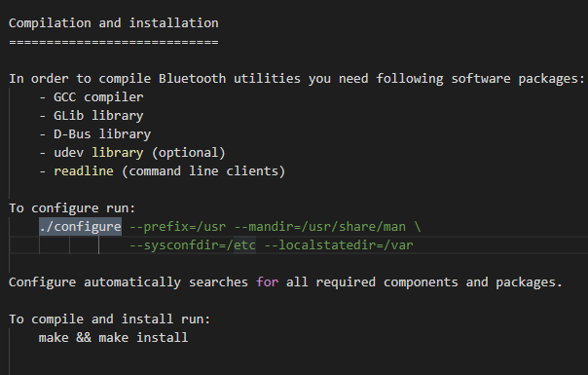Click the trailing backslash after man
This screenshot has width=588, height=375.
pyautogui.click(x=418, y=227)
